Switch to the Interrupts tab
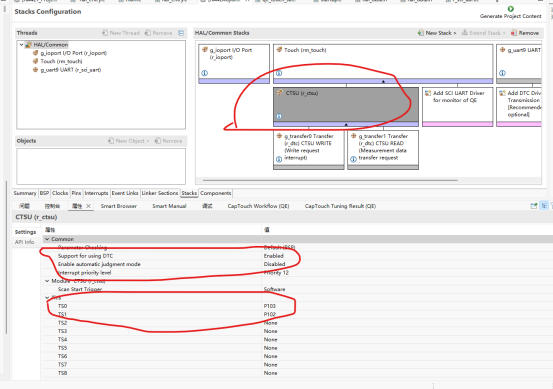 coord(96,193)
